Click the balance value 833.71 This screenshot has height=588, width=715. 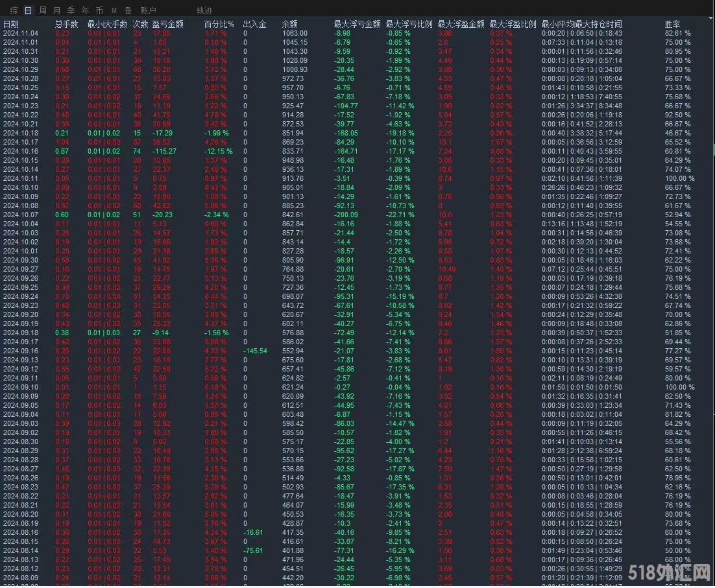[293, 151]
